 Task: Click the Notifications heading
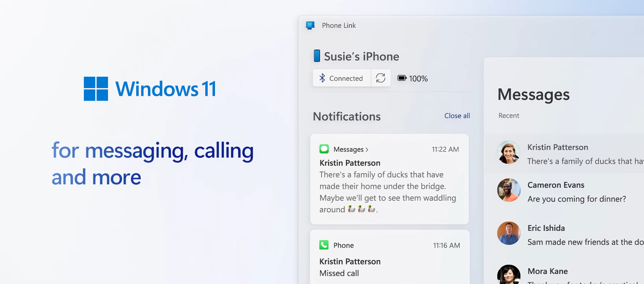[x=346, y=117]
